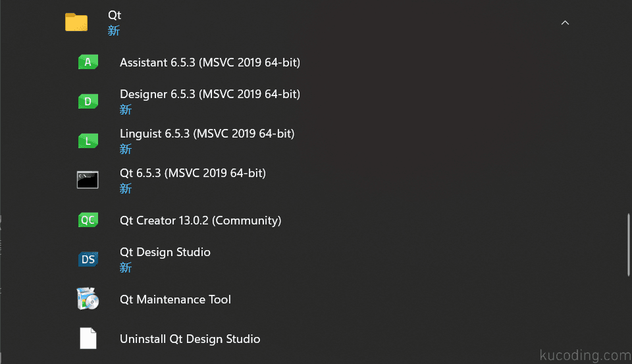Image resolution: width=632 pixels, height=364 pixels.
Task: Collapse the Qt folder with the chevron
Action: (x=565, y=22)
